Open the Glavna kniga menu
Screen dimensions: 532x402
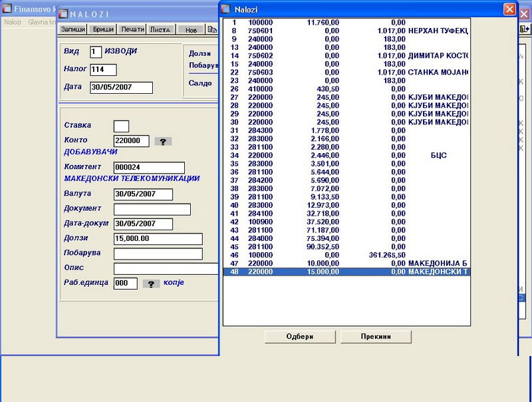[x=41, y=22]
